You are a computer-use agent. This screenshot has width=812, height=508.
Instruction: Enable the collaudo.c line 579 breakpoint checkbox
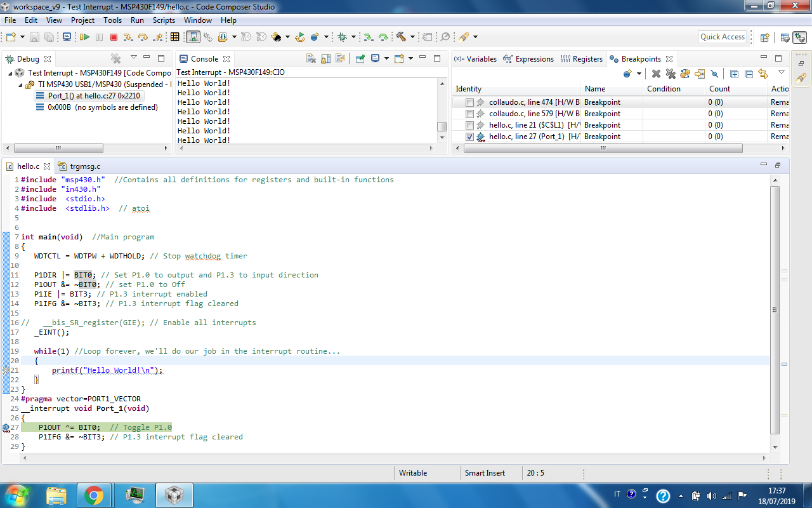pos(469,114)
